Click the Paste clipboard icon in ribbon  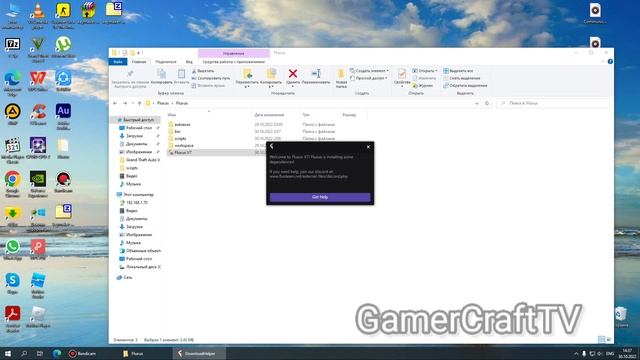181,74
